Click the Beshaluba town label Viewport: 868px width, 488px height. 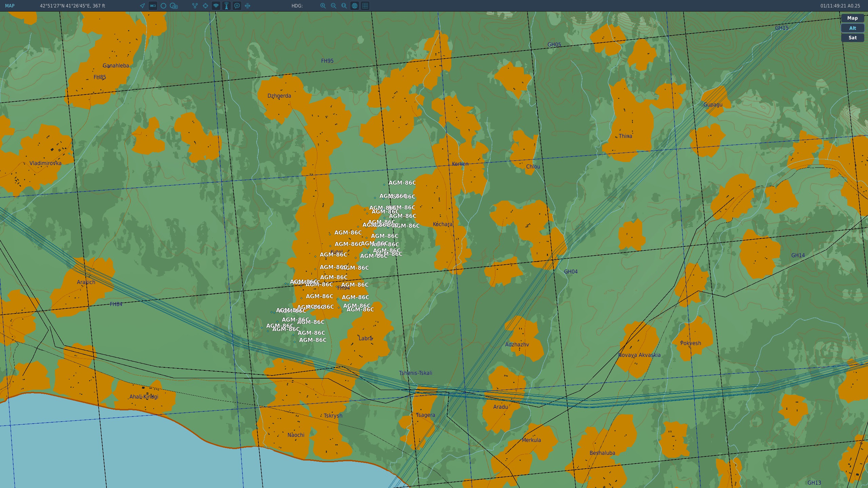pos(602,453)
